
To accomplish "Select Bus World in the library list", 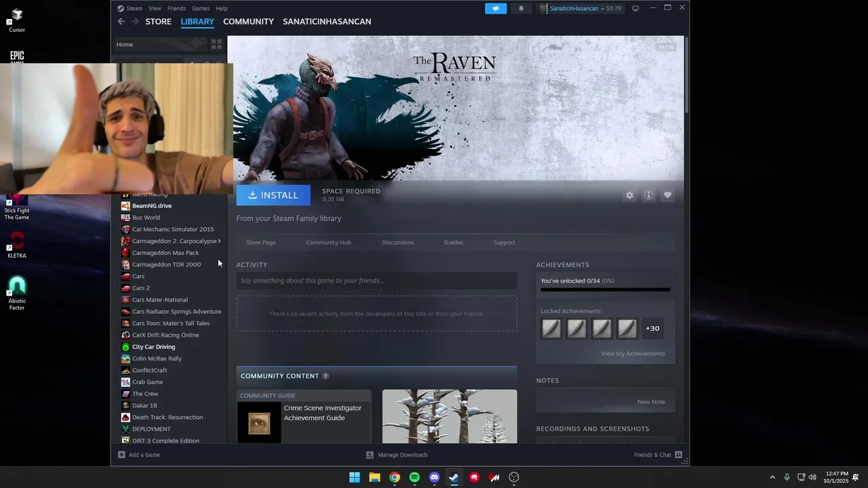I will tap(146, 218).
